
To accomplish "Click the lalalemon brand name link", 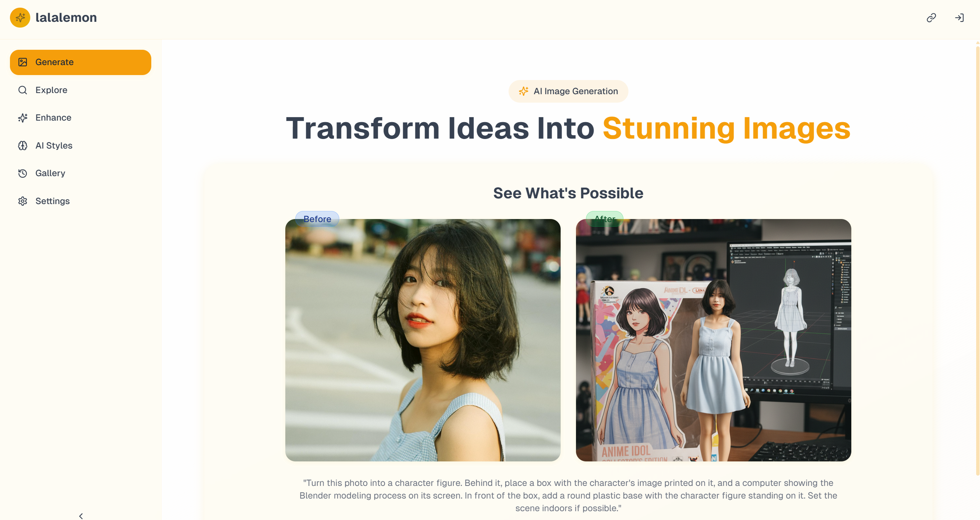I will [66, 18].
